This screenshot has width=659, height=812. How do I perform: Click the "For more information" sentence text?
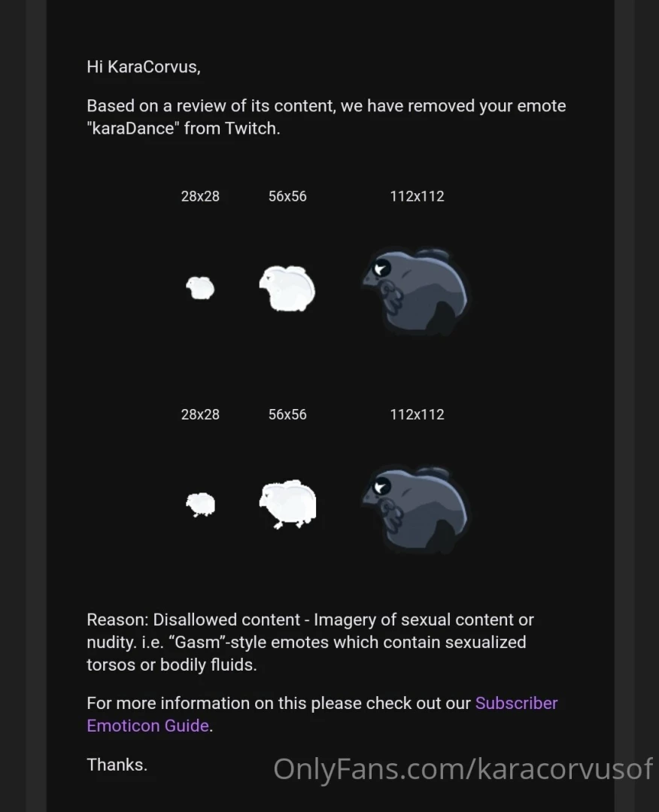[x=279, y=703]
